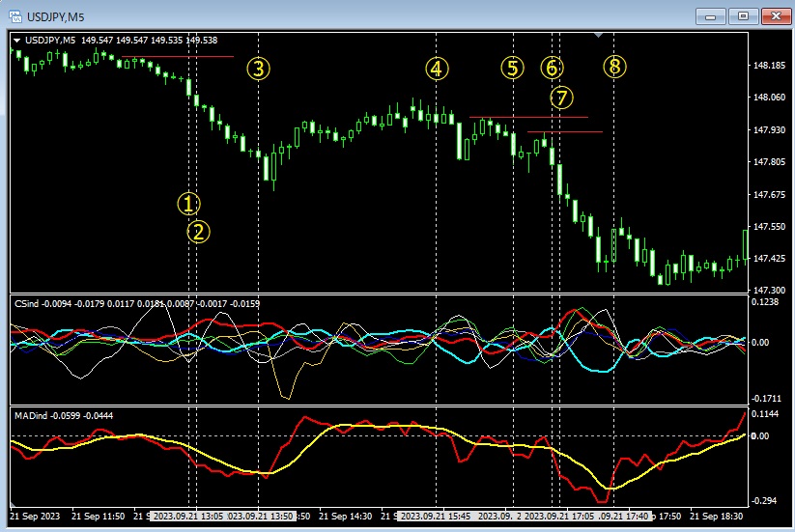Viewport: 795px width, 532px height.
Task: Select the lowest red horizontal line near marker 7
Action: pyautogui.click(x=565, y=131)
